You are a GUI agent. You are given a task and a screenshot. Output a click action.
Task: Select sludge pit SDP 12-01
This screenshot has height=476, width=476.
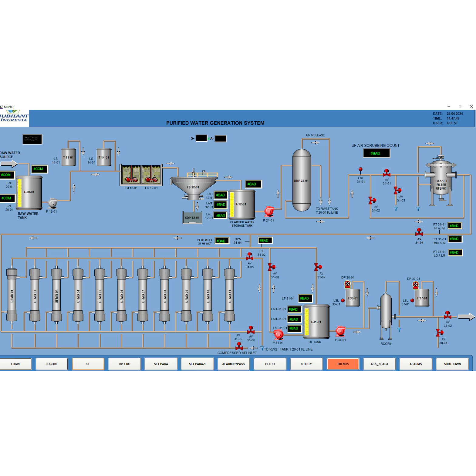coord(192,217)
